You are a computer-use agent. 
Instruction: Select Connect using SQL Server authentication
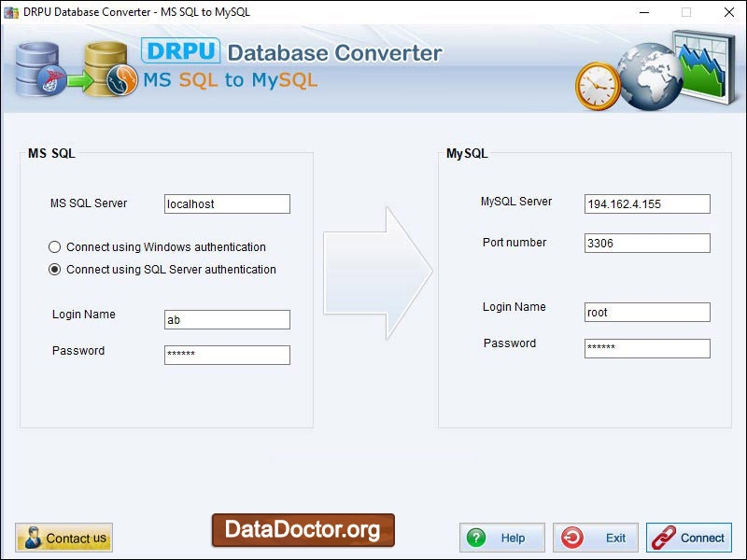[55, 270]
